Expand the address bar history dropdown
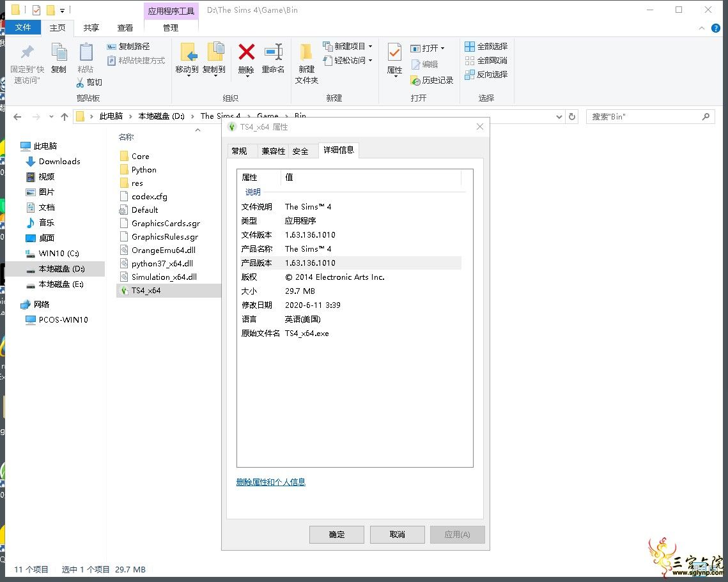 (559, 117)
